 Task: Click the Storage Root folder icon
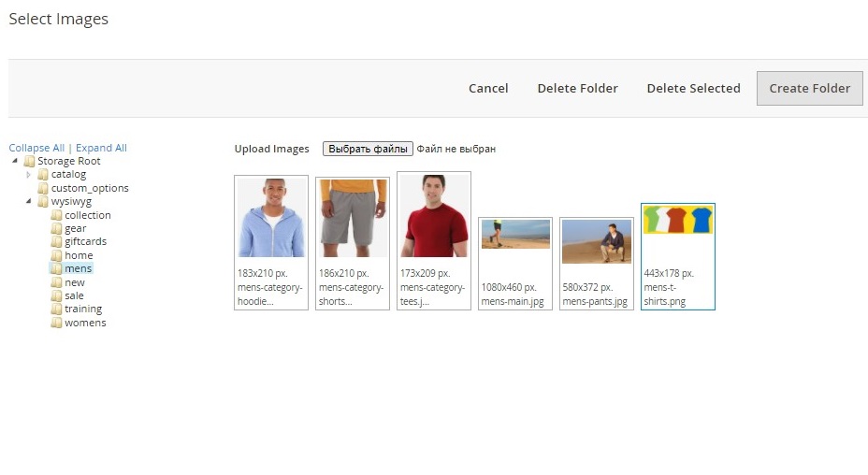tap(29, 161)
